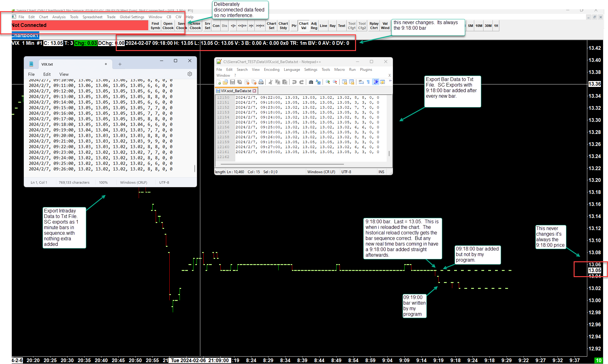The height and width of the screenshot is (364, 608).
Task: Open the Windows (CRLF) line ending selector
Action: pyautogui.click(x=133, y=182)
